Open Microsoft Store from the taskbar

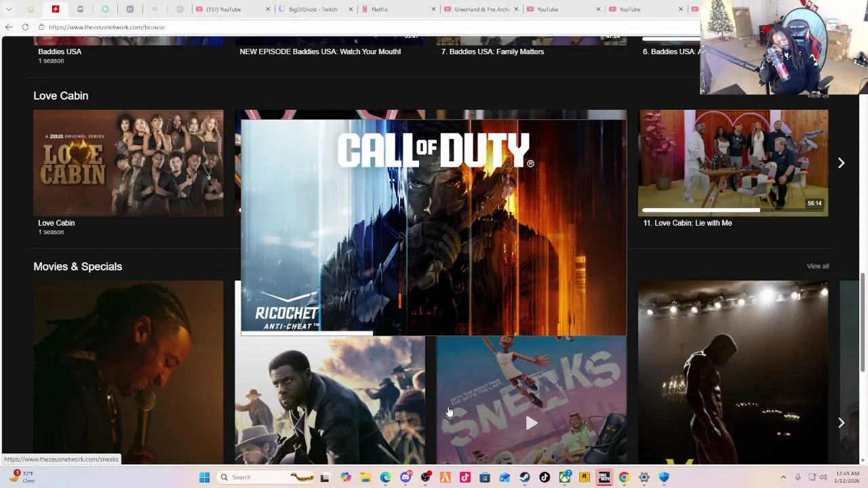tap(484, 477)
